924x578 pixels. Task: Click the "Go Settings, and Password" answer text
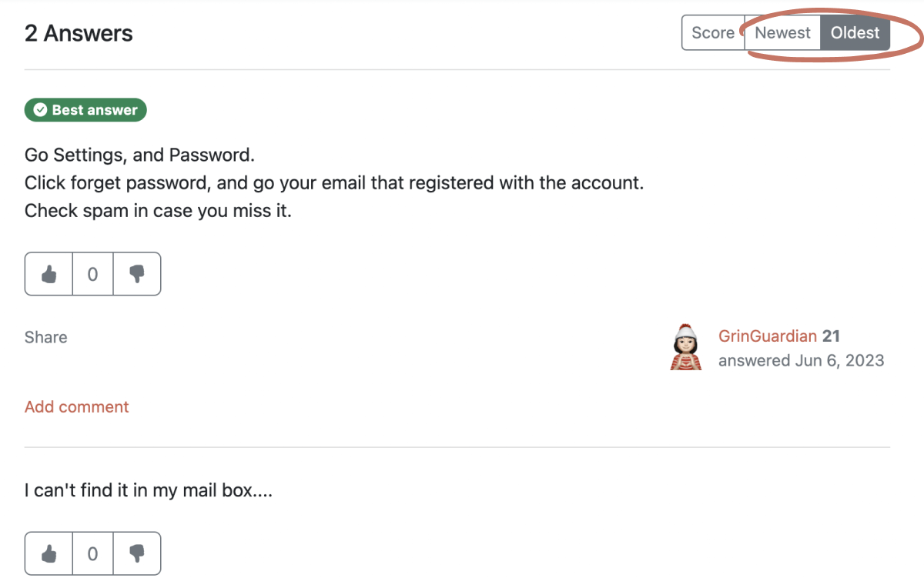139,155
